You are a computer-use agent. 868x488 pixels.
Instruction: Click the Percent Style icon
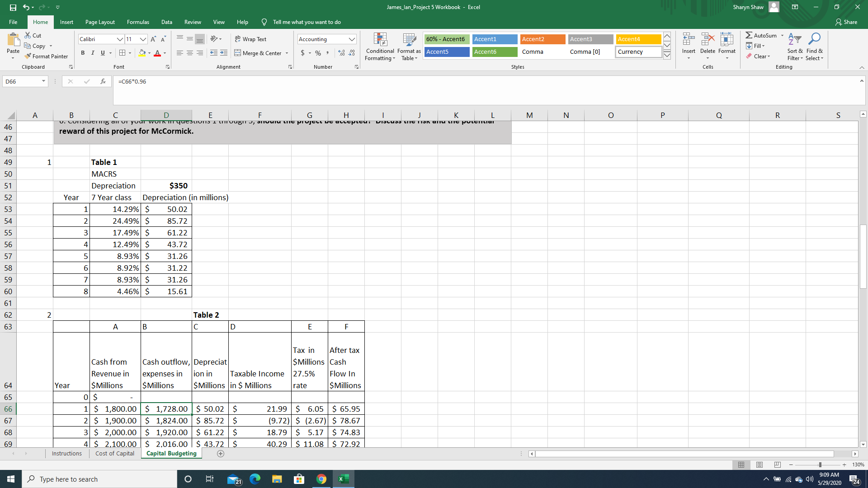[x=318, y=53]
